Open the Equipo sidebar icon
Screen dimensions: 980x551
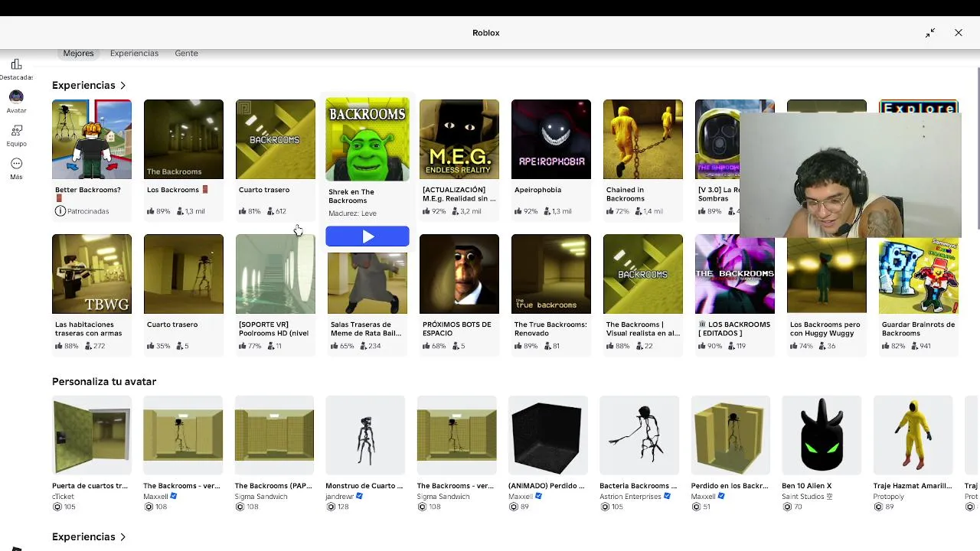(x=16, y=131)
